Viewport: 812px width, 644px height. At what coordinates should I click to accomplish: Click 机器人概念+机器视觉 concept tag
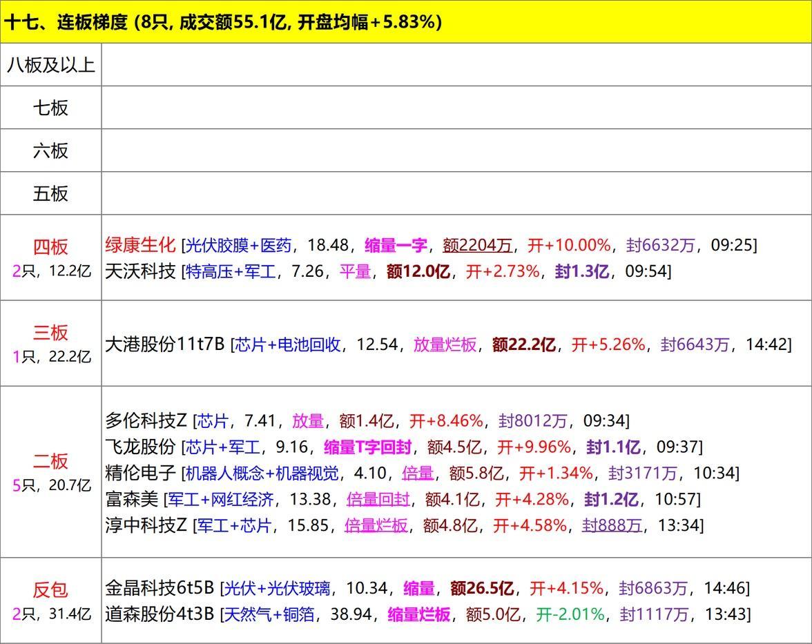point(262,474)
